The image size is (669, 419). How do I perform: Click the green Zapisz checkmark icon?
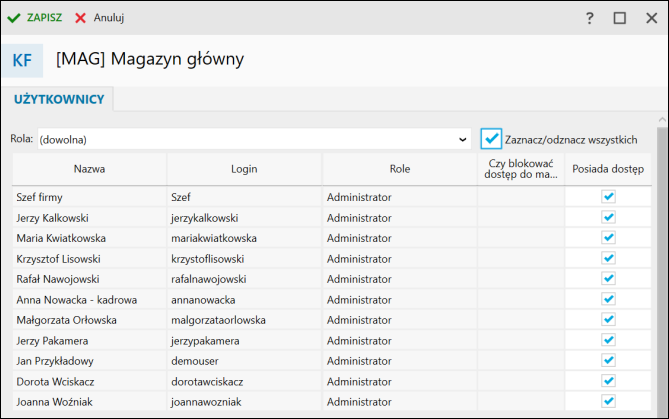click(14, 18)
